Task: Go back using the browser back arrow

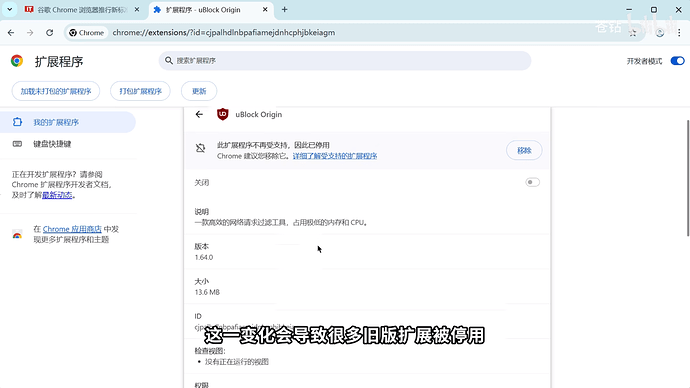Action: coord(11,33)
